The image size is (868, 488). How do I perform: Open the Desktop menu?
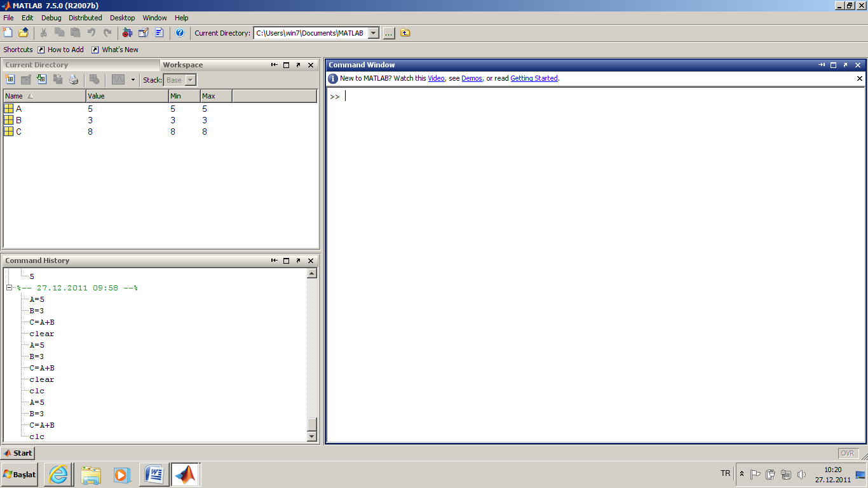(123, 18)
